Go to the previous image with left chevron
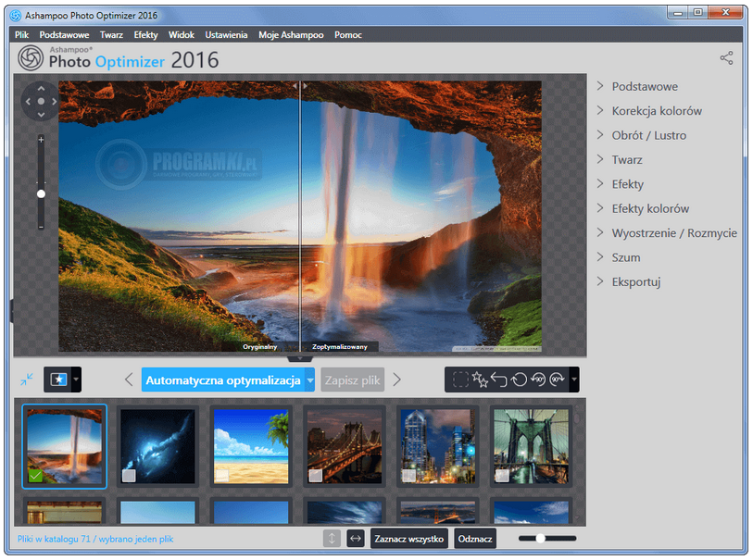The image size is (753, 560). click(128, 380)
